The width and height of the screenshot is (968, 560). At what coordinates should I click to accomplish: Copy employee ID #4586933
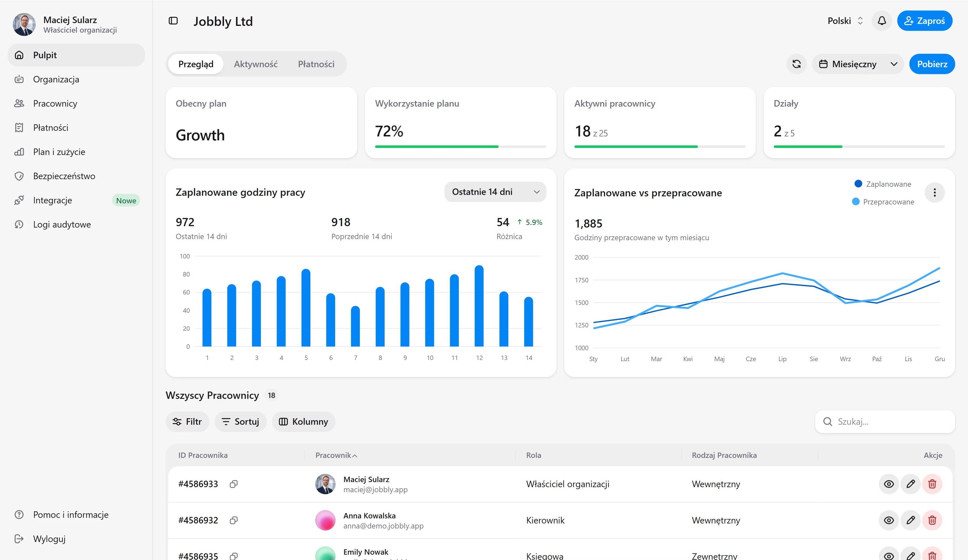pos(234,484)
